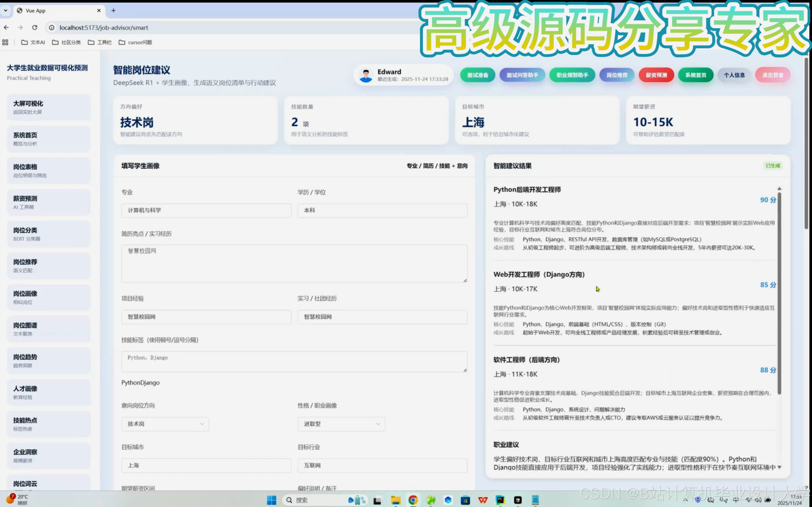Open the 岗位推荐 sidebar menu item
Image resolution: width=812 pixels, height=507 pixels.
tap(48, 265)
